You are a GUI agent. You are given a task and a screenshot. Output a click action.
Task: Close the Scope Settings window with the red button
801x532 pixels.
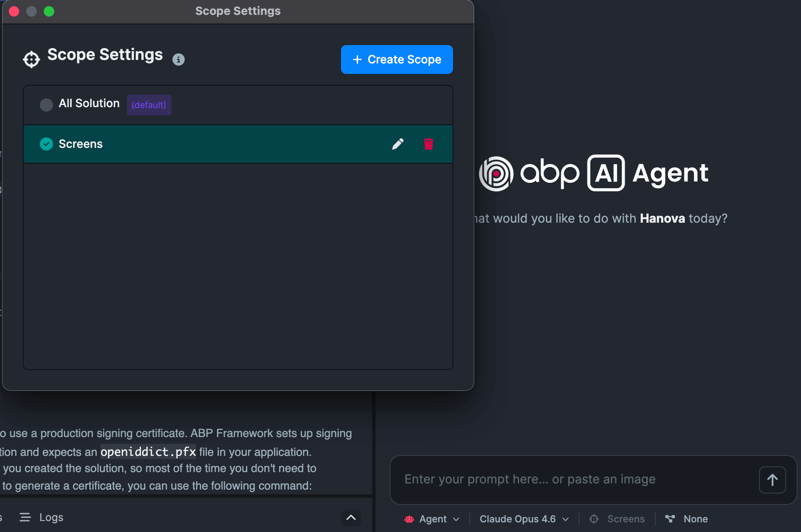pos(14,11)
